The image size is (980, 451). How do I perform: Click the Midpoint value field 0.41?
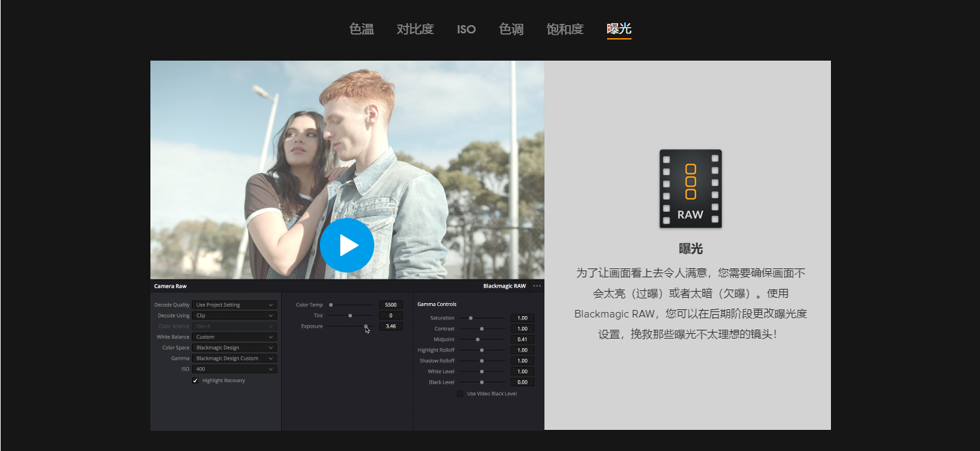(x=522, y=339)
